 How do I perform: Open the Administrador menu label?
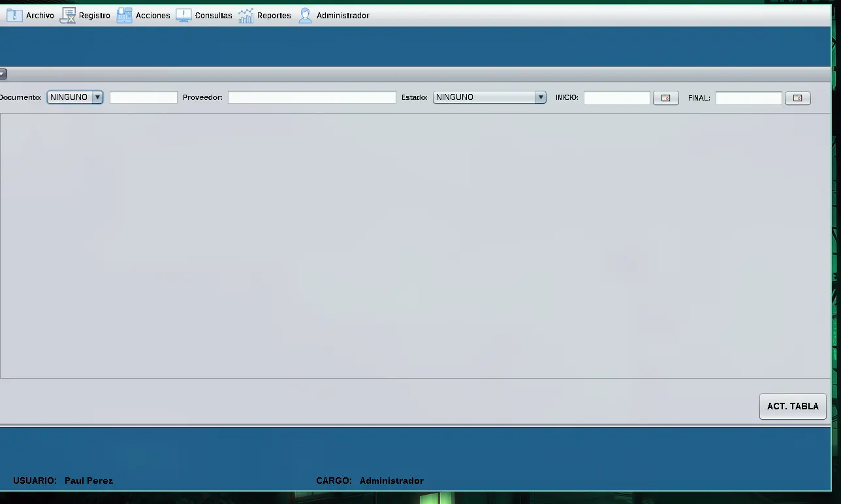pos(343,15)
